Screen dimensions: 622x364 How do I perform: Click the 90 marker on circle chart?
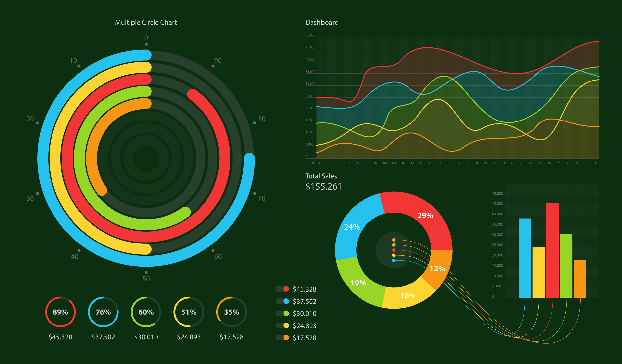pos(218,61)
